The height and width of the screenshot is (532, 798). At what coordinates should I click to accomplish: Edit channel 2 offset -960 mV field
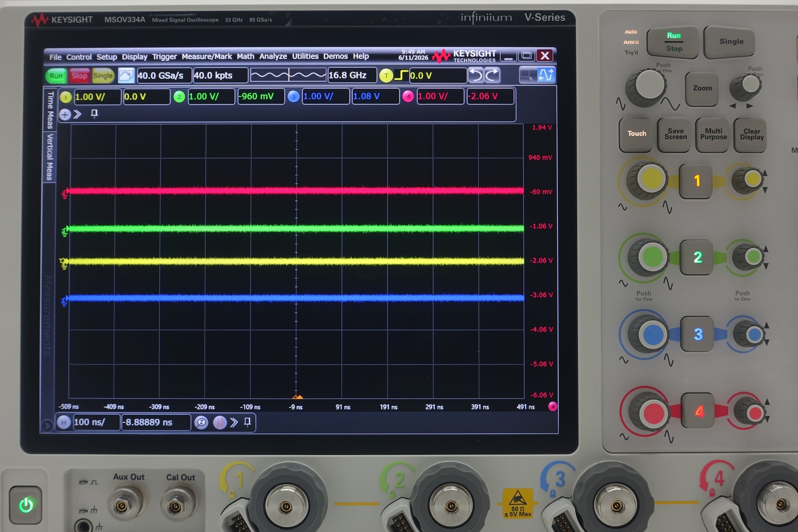coord(261,96)
